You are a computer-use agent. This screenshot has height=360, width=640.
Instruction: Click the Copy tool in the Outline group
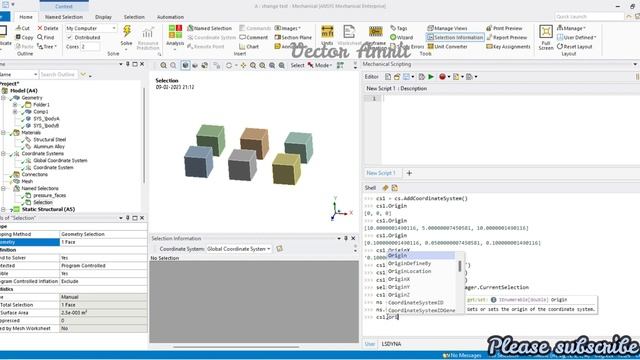tap(24, 37)
